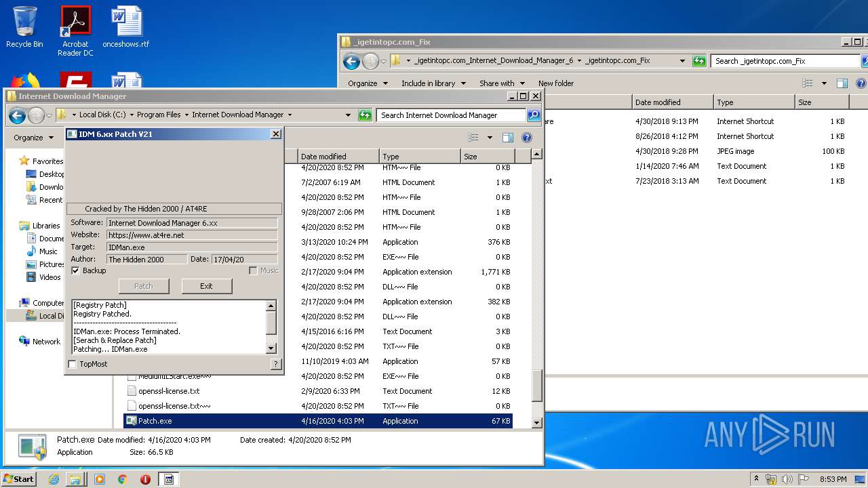Change view icon in Internet Download Manager window
Image resolution: width=868 pixels, height=488 pixels.
(473, 138)
